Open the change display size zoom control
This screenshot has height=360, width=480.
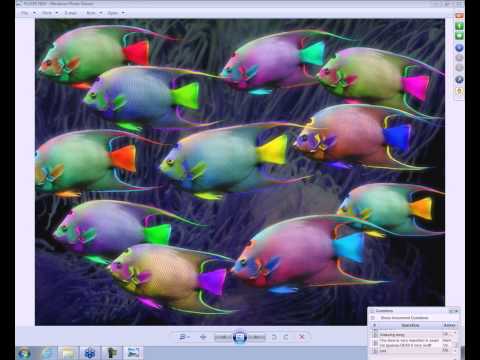tap(184, 337)
